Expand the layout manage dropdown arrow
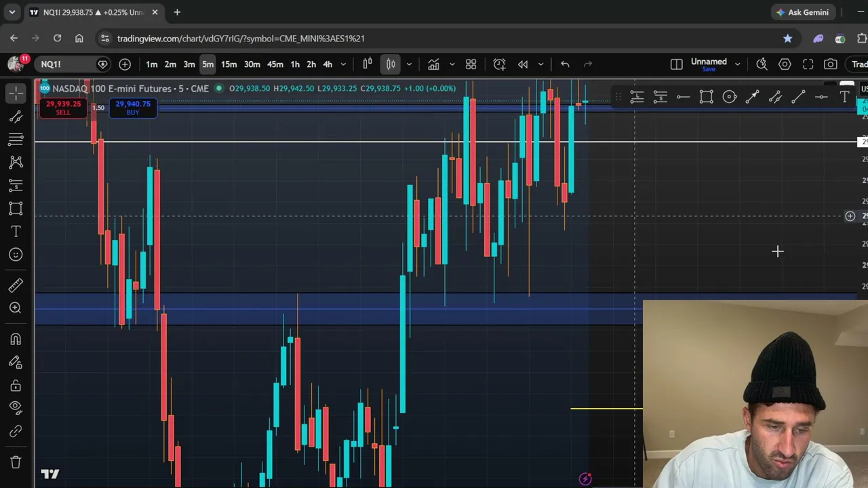 737,64
